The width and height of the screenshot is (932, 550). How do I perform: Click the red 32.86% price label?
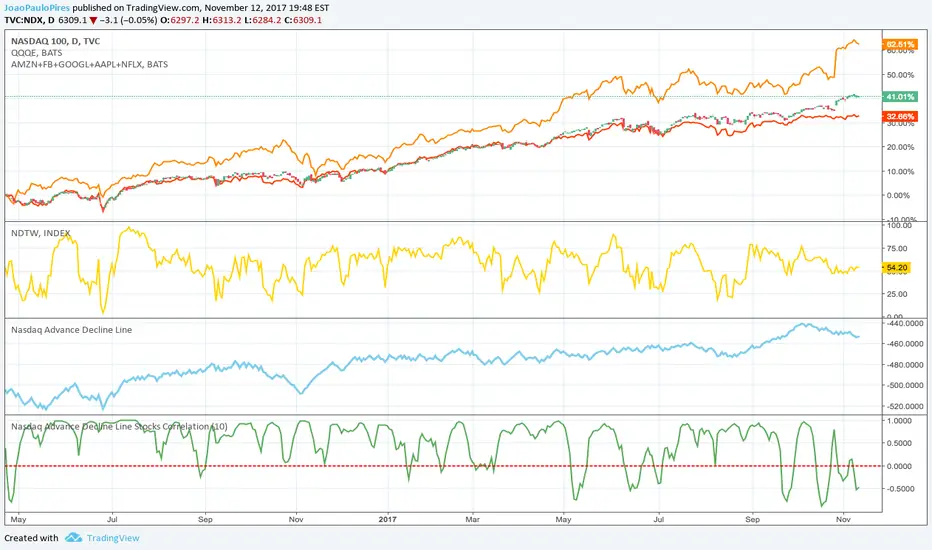point(900,117)
